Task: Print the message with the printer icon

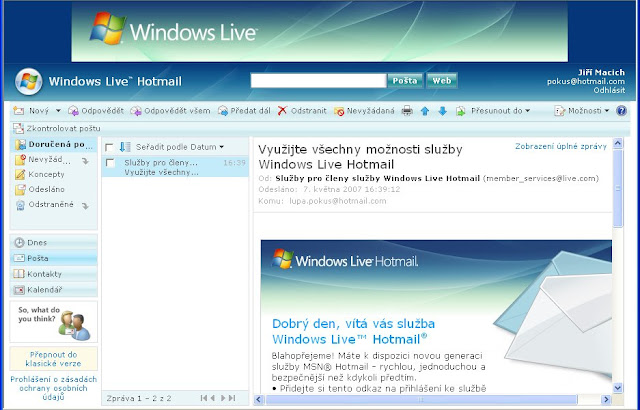Action: tap(407, 111)
